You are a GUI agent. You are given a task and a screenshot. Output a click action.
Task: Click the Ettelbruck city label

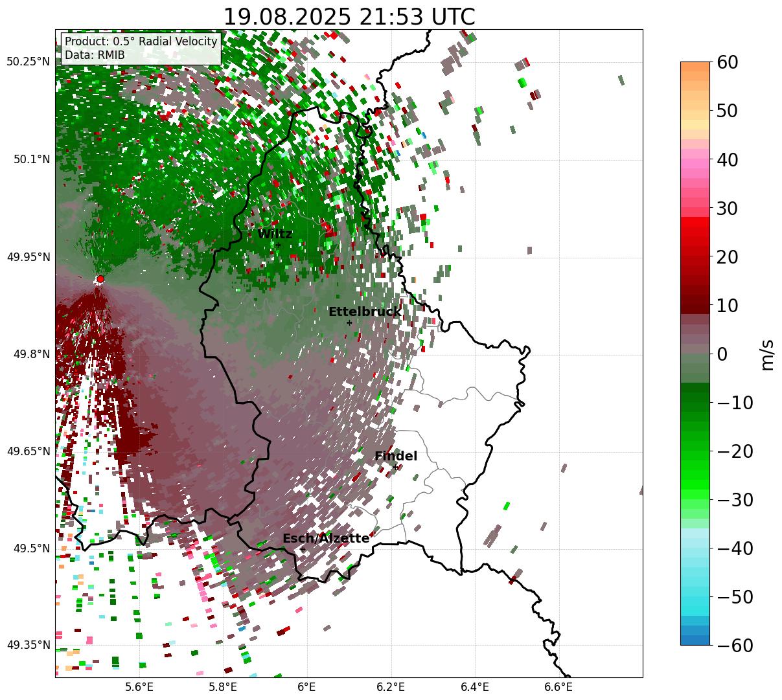pos(365,311)
